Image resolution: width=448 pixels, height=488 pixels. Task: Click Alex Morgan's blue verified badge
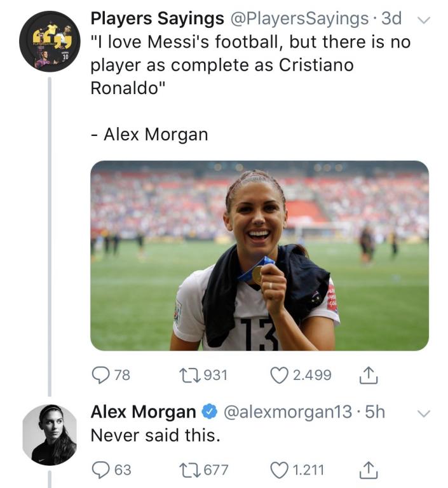tap(209, 413)
